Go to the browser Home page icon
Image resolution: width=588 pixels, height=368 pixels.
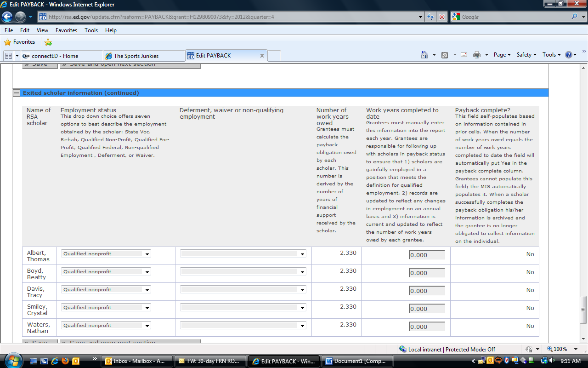424,55
